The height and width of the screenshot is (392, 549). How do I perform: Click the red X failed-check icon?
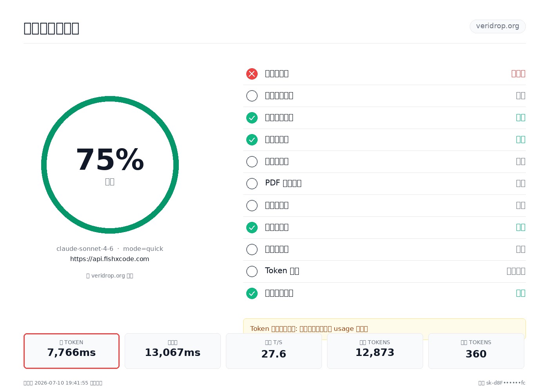[252, 74]
